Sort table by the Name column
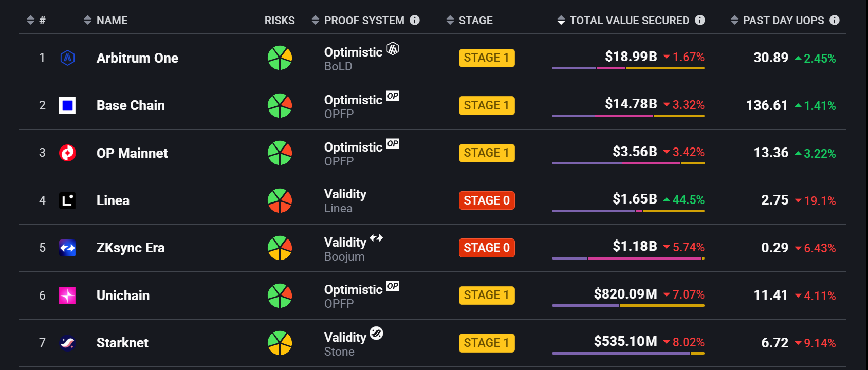This screenshot has width=868, height=370. click(106, 20)
